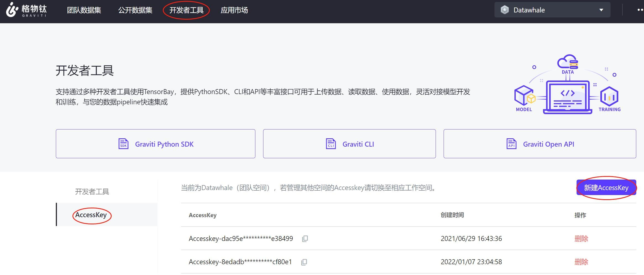Click the laptop code illustration
The width and height of the screenshot is (644, 275).
pos(568,97)
